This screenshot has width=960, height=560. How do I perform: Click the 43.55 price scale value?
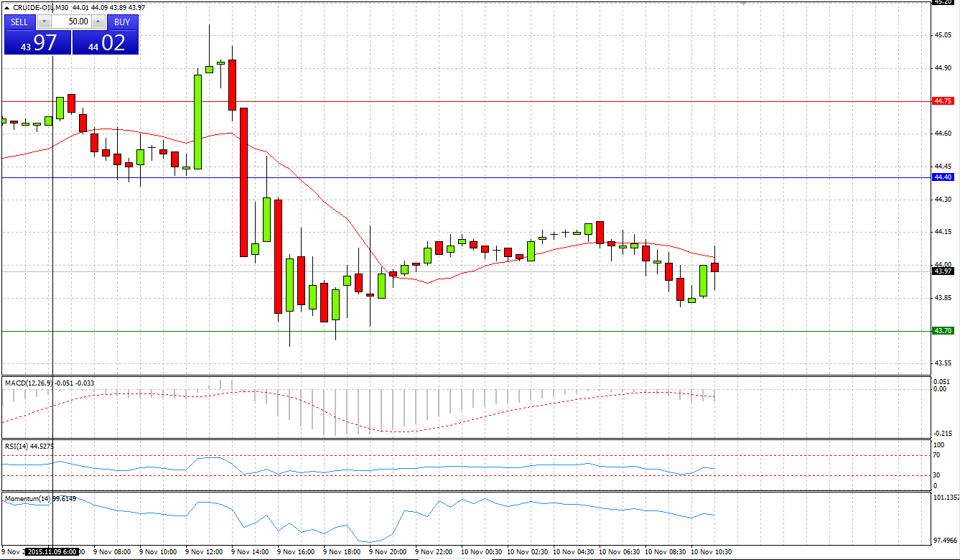tap(943, 363)
